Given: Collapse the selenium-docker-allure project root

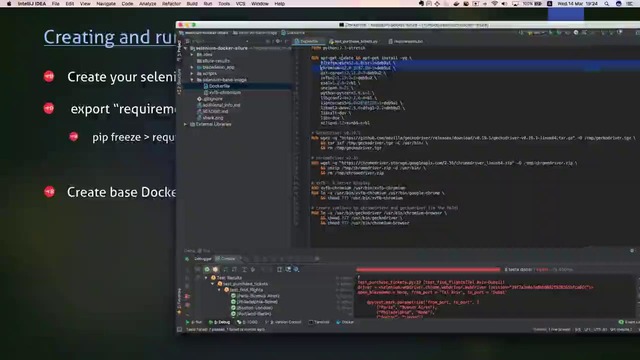Looking at the screenshot, I should point(186,48).
